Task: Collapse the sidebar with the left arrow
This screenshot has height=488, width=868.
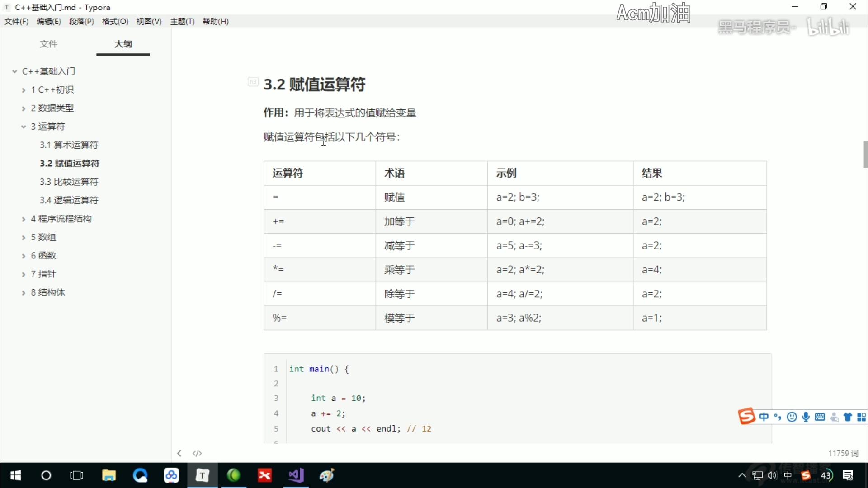Action: pos(179,453)
